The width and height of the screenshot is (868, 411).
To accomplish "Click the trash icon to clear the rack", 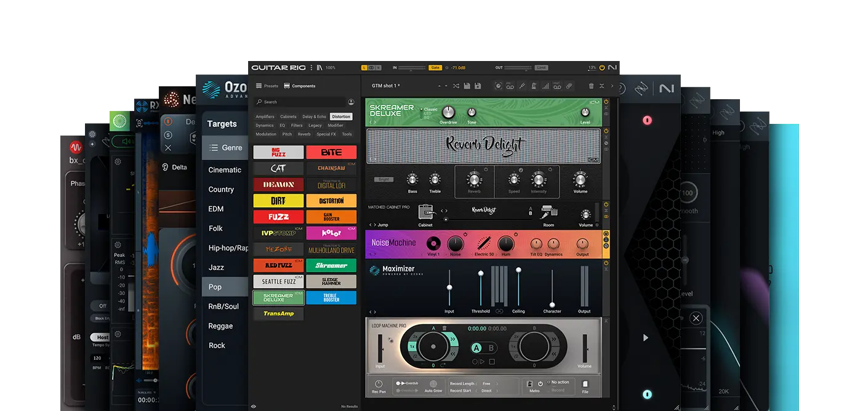I will [x=591, y=86].
